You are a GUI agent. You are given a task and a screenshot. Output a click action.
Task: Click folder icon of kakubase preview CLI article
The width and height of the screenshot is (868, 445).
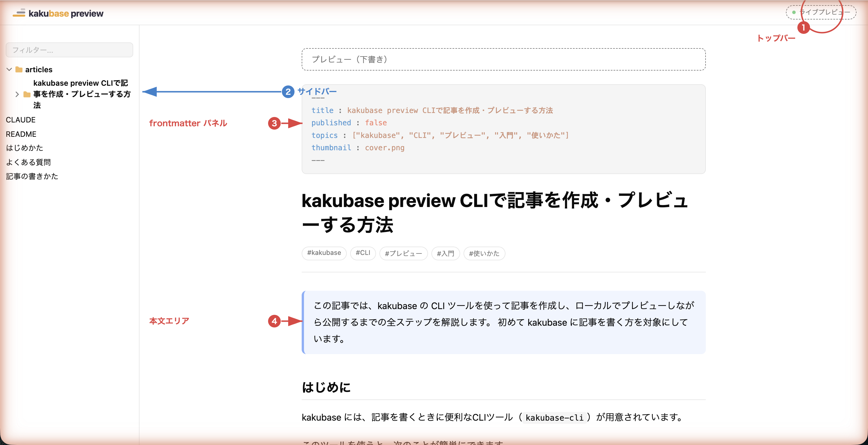27,94
